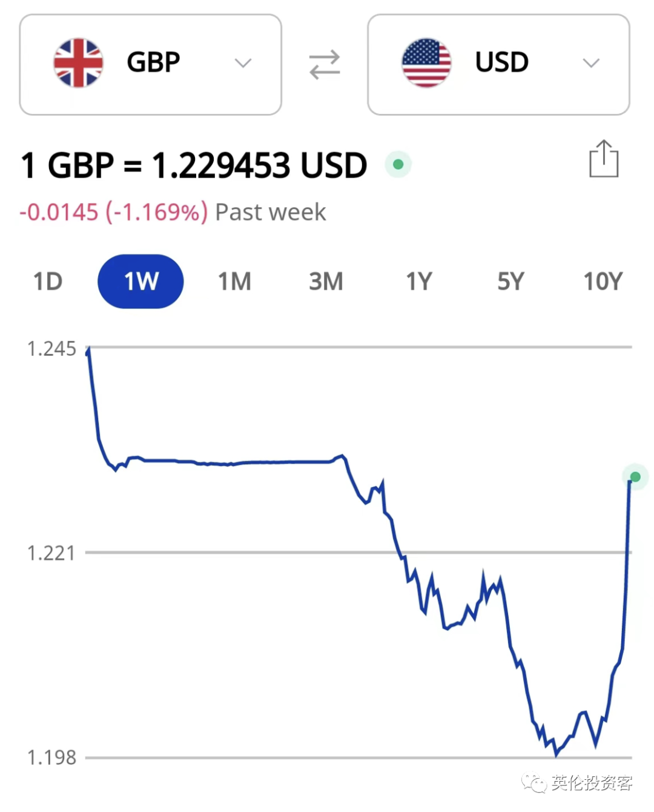
Task: Expand the GBP dropdown chevron
Action: 243,63
